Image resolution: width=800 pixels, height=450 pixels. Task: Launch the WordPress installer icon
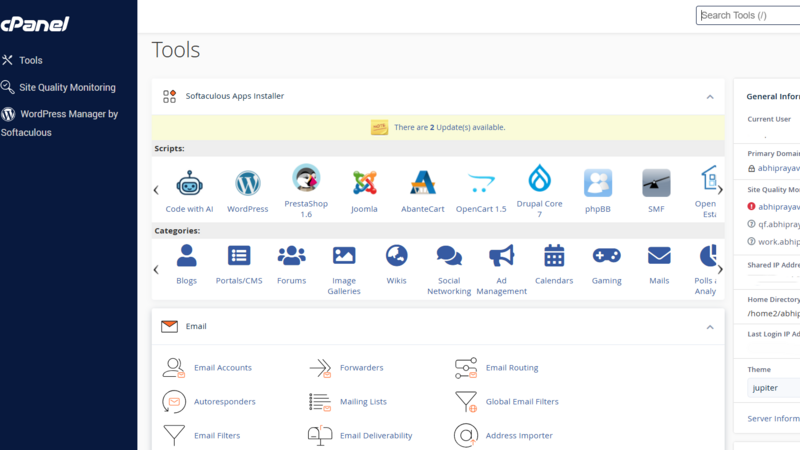pos(247,183)
